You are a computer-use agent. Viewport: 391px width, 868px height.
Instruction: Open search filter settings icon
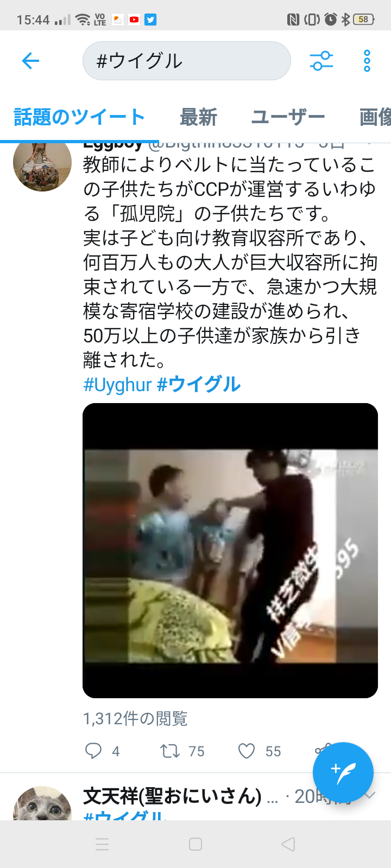pyautogui.click(x=321, y=61)
